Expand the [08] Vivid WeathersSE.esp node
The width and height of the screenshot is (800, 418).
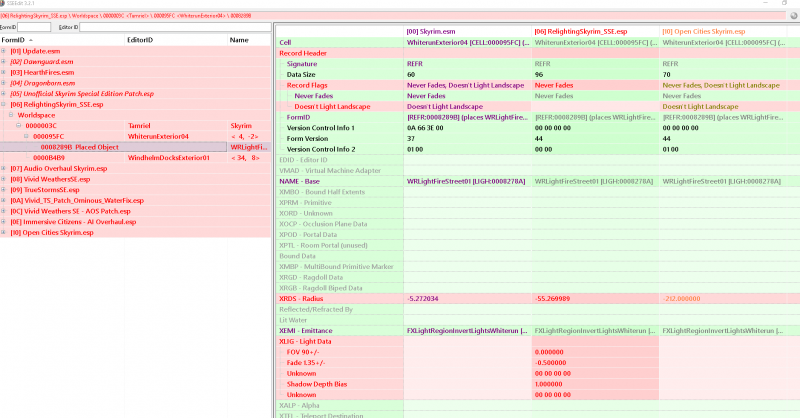click(x=3, y=179)
